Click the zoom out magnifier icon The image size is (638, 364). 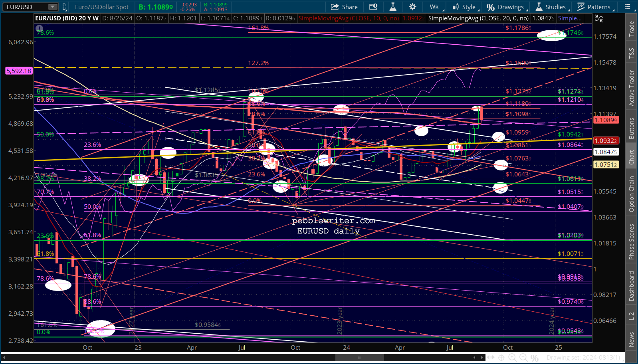click(x=523, y=358)
